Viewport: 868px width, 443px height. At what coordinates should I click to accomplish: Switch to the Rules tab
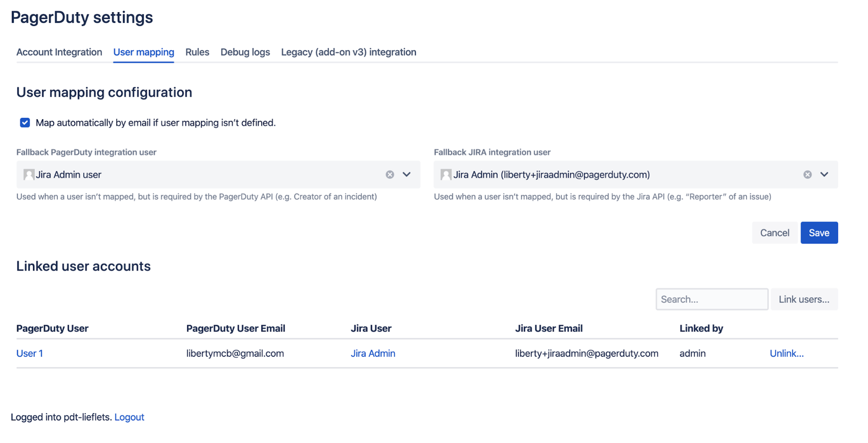[x=197, y=52]
